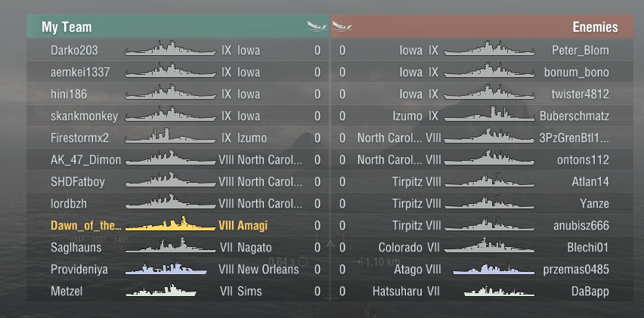
Task: Select the Enemies header label
Action: tap(595, 27)
